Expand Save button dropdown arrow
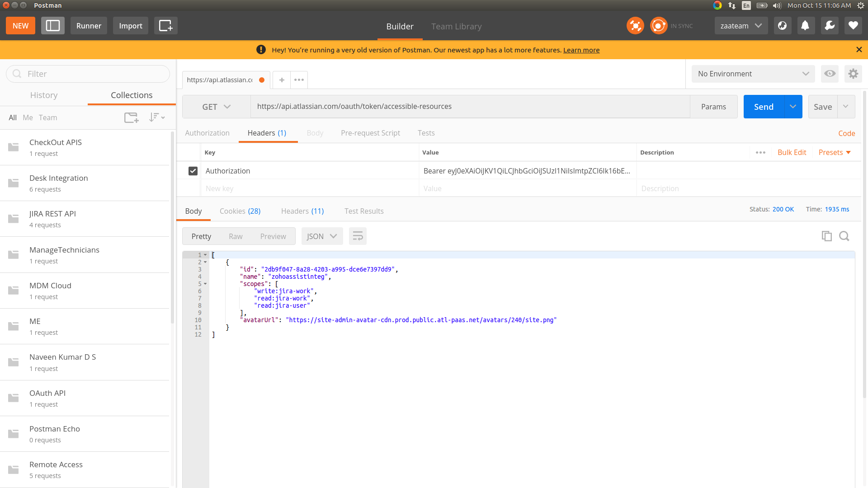Viewport: 868px width, 488px height. (x=846, y=107)
